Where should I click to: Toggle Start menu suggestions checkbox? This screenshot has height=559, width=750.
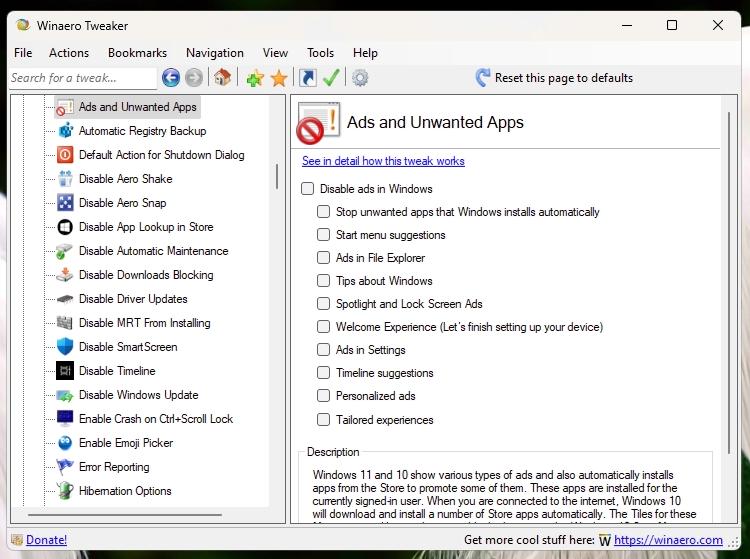tap(323, 234)
